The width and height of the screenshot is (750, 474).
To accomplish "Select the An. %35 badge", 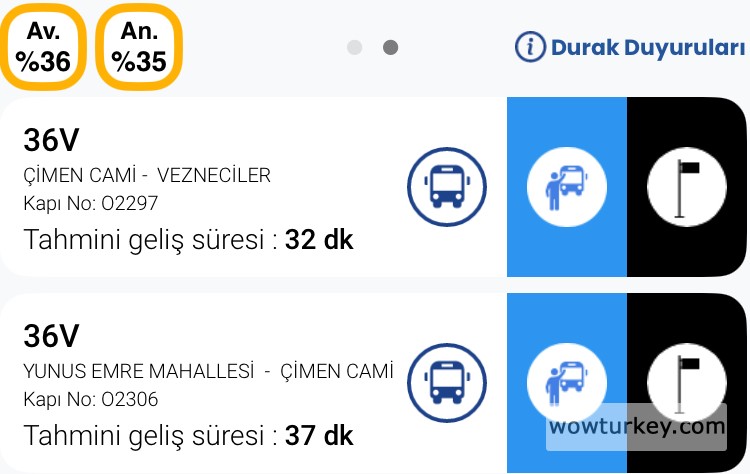I will [139, 47].
